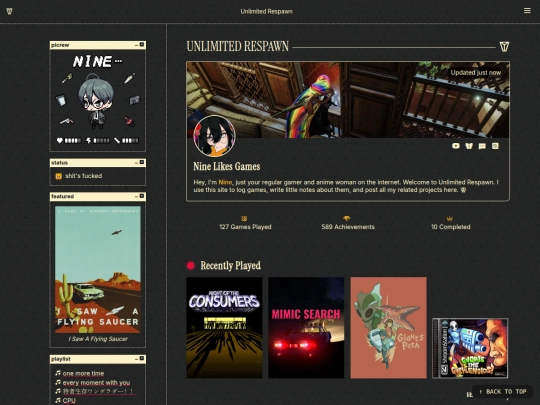The image size is (540, 405).
Task: Click the music note beside 'every moment with you'
Action: pyautogui.click(x=58, y=382)
